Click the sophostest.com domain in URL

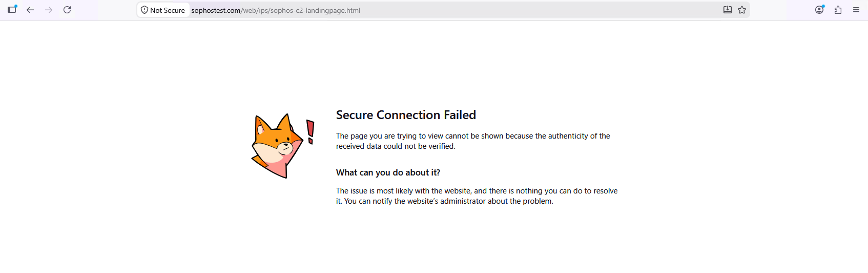tap(216, 10)
